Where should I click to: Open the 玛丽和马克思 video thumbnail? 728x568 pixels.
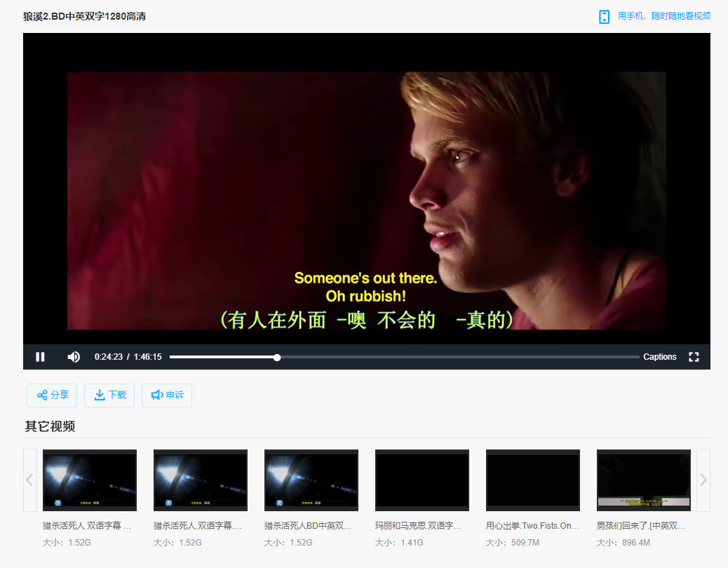coord(422,480)
